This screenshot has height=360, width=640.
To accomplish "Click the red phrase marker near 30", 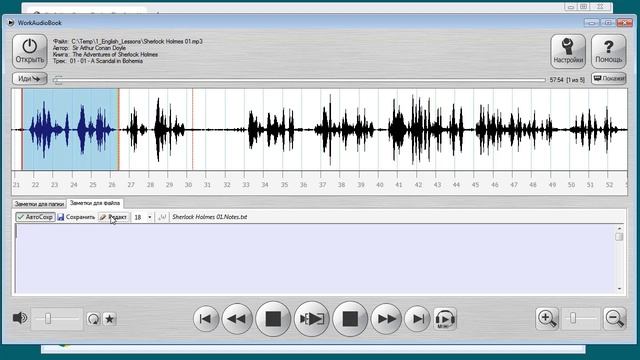I will [193, 129].
